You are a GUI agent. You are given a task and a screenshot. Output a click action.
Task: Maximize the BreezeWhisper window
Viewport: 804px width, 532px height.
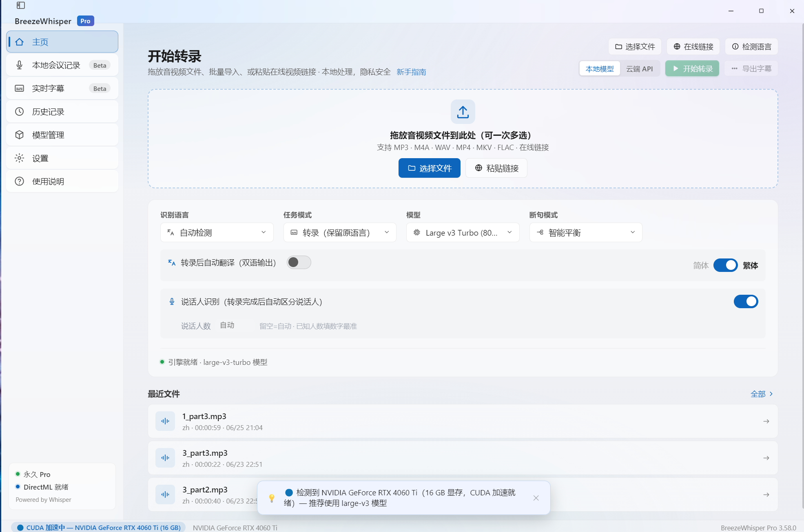point(761,11)
